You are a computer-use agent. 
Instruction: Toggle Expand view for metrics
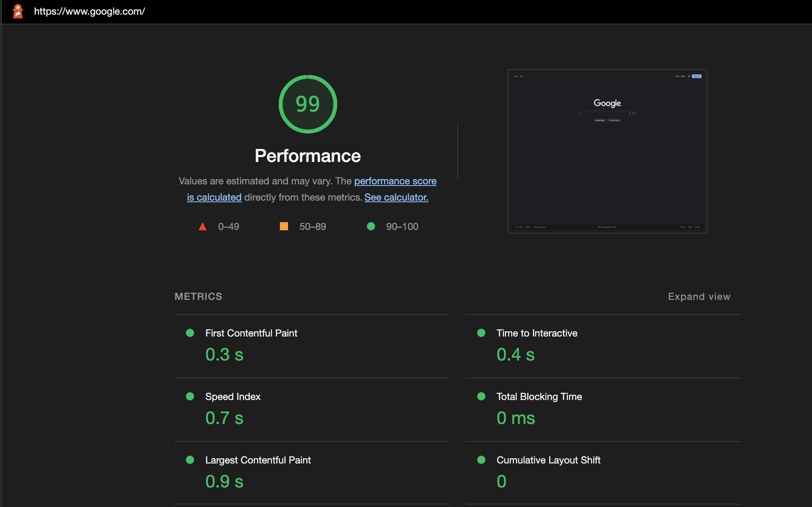tap(699, 297)
